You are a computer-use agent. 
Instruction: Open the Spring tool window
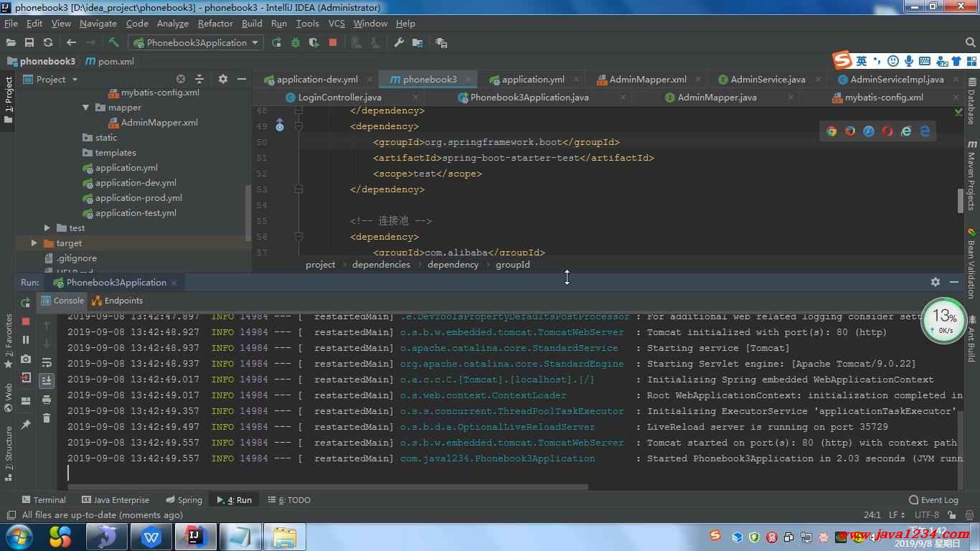(x=184, y=500)
